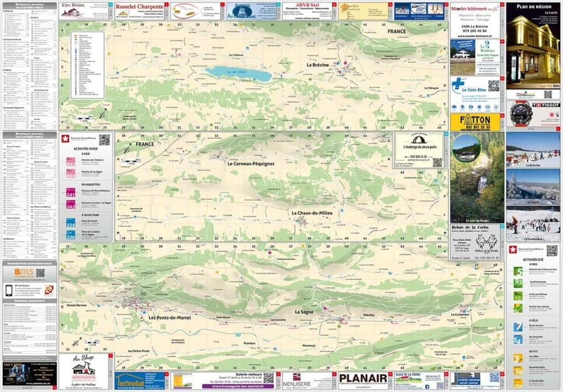Image resolution: width=563 pixels, height=392 pixels.
Task: Click the ADYB Sàrl advertisement
Action: (309, 11)
